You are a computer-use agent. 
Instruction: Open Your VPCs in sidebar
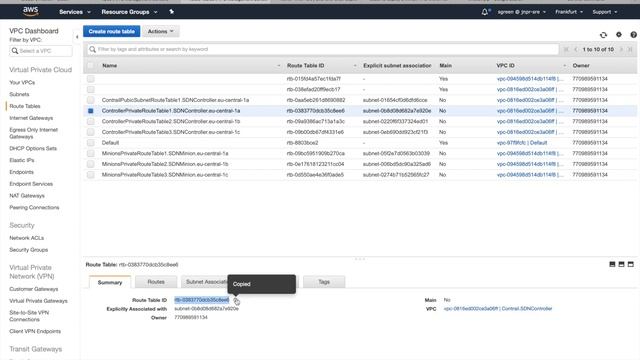point(22,82)
